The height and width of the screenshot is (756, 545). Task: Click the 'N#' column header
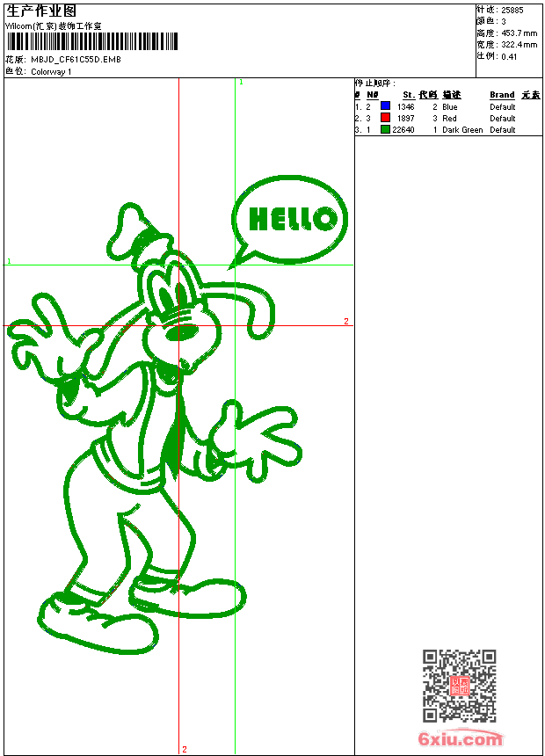tap(373, 95)
